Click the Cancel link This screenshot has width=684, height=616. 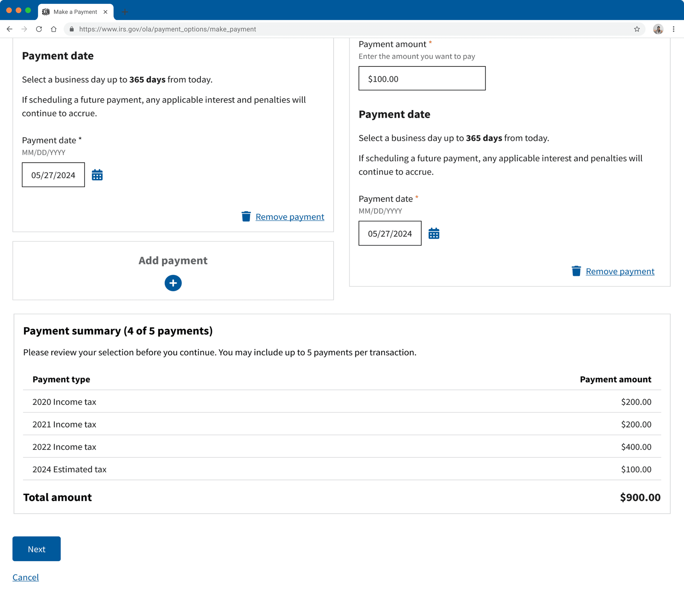pyautogui.click(x=26, y=577)
